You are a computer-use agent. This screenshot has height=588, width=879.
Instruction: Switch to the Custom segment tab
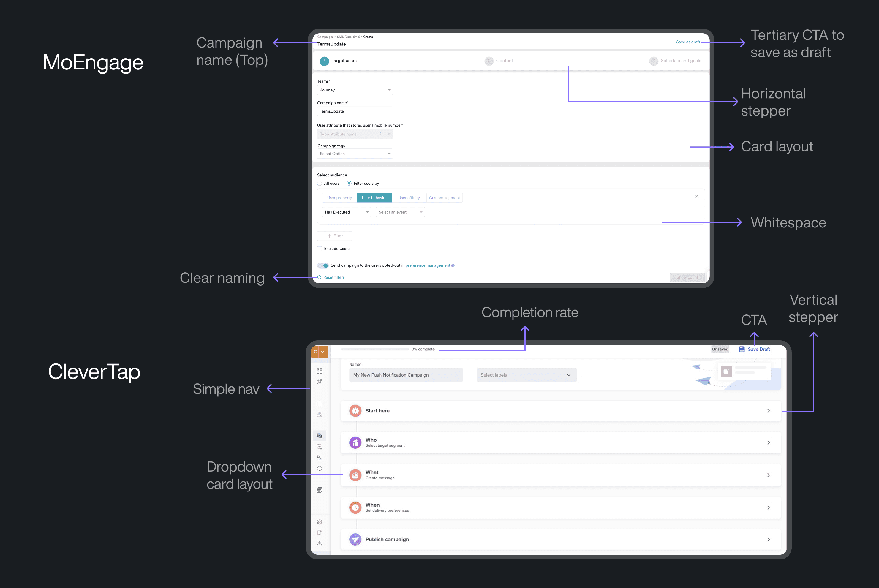[x=444, y=198]
